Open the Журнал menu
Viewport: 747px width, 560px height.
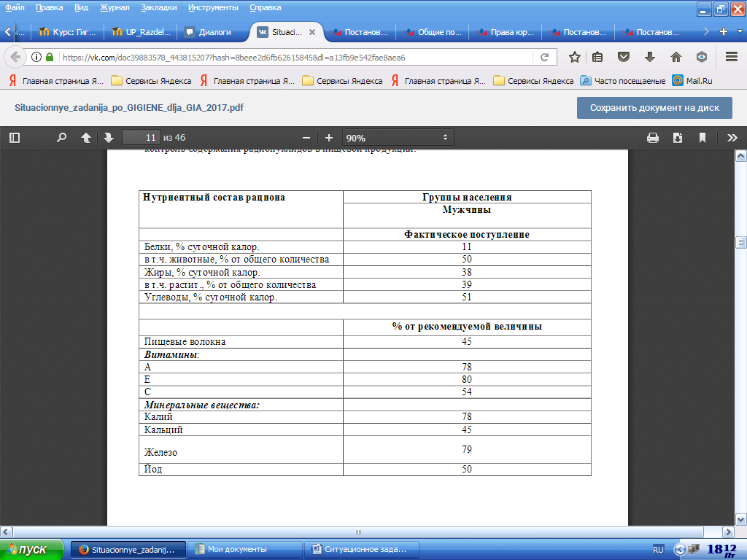pos(115,7)
